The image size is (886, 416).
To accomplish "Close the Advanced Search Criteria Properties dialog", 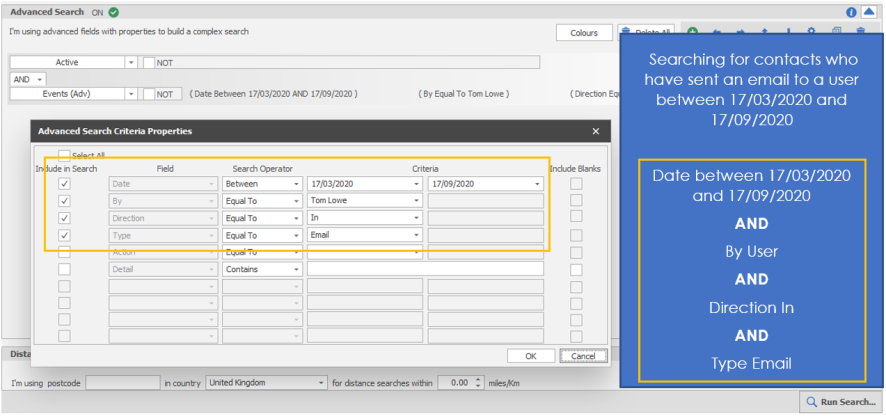I will point(596,131).
